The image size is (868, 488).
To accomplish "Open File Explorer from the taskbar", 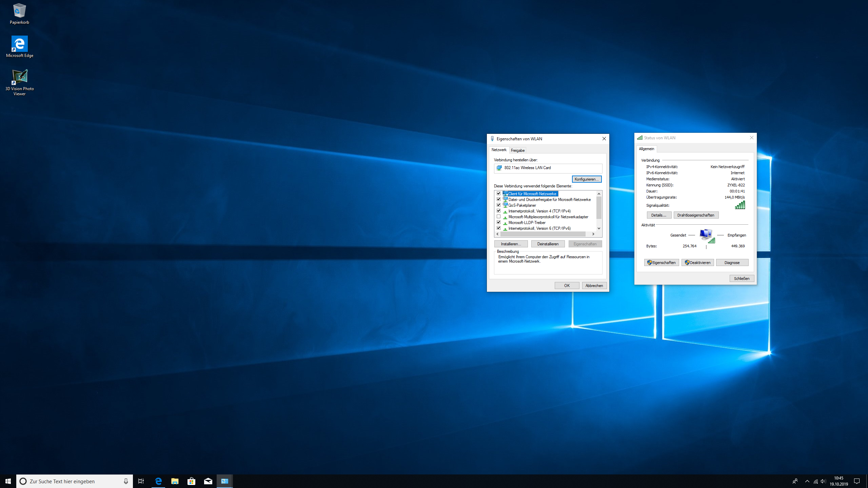I will pyautogui.click(x=175, y=481).
